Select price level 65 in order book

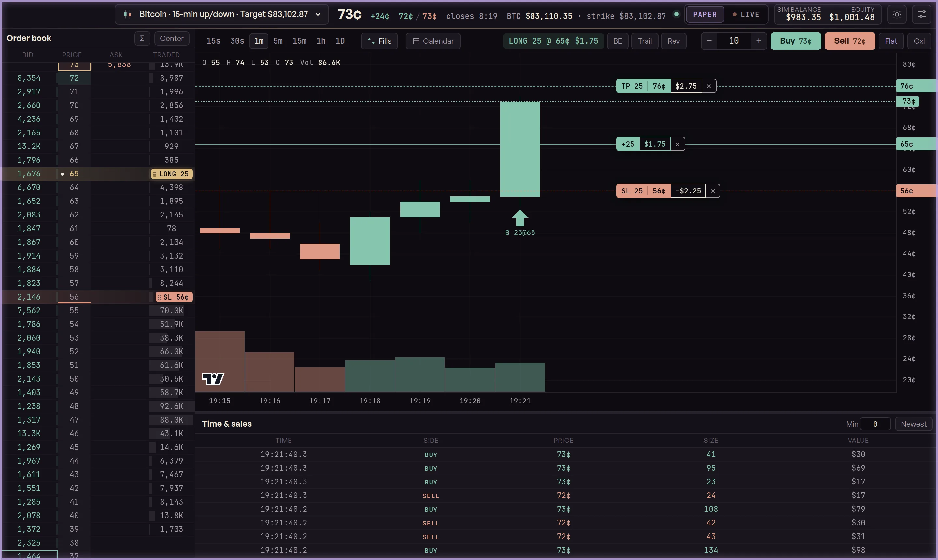(x=74, y=174)
